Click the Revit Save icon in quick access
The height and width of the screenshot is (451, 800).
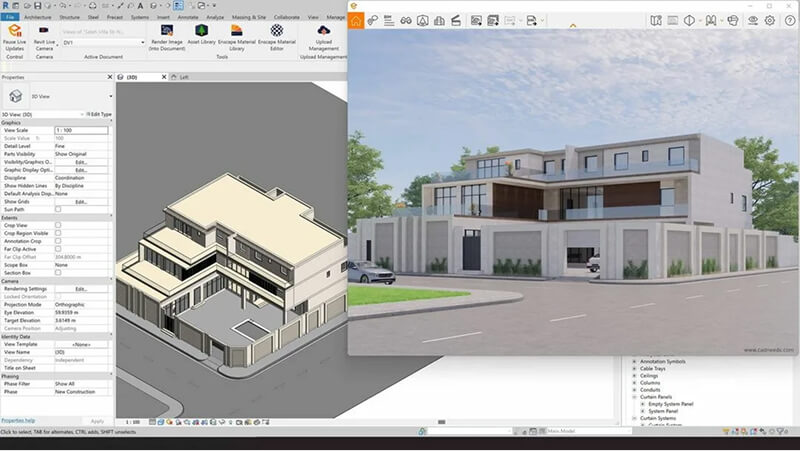pos(37,6)
